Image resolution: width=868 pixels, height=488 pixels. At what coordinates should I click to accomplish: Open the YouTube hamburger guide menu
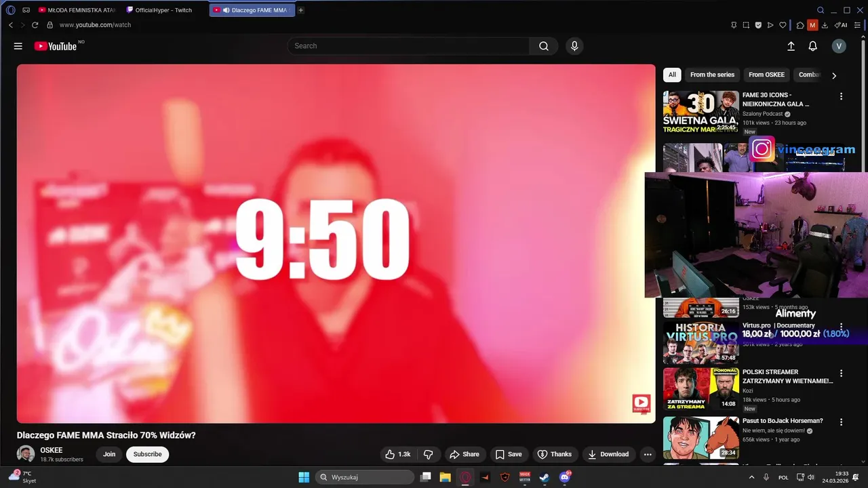[18, 46]
